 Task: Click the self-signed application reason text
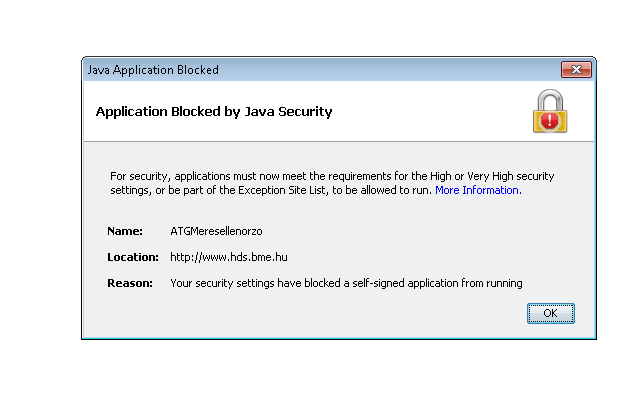346,283
